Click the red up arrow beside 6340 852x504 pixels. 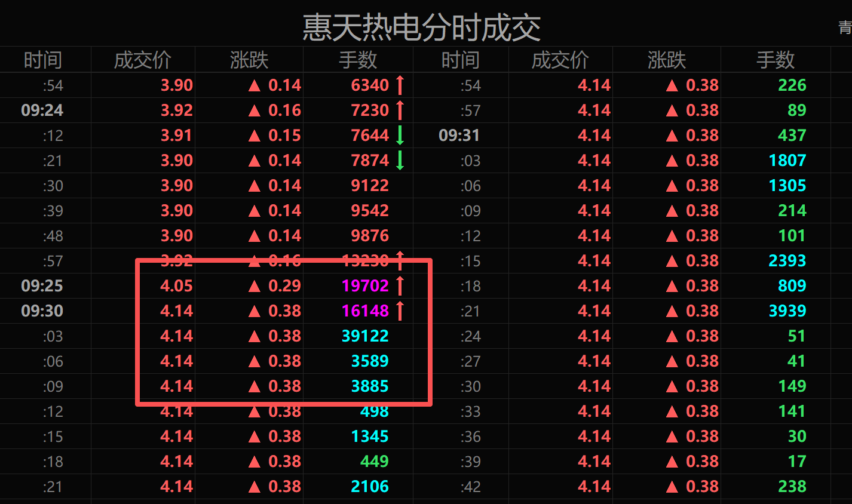point(400,85)
